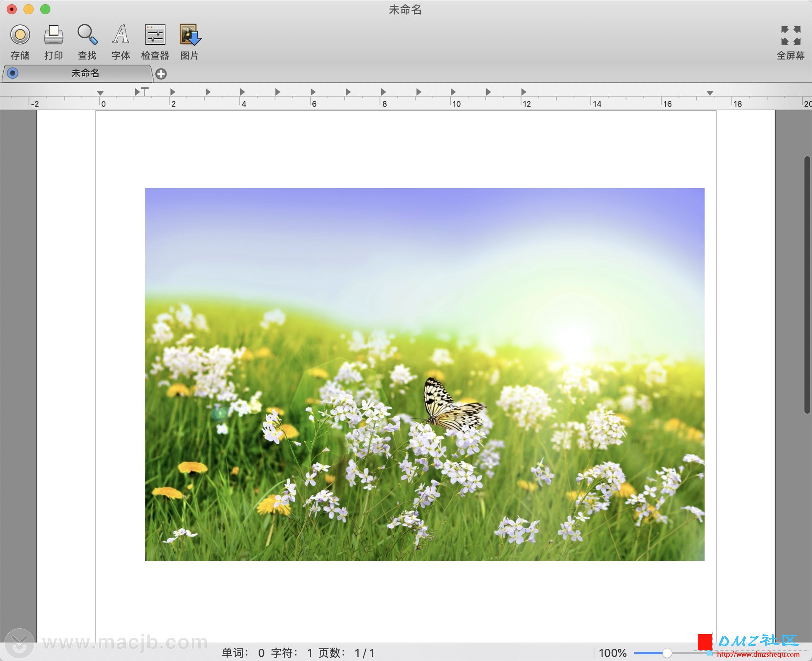Click the right margin marker near 17
The width and height of the screenshot is (812, 661).
[710, 93]
